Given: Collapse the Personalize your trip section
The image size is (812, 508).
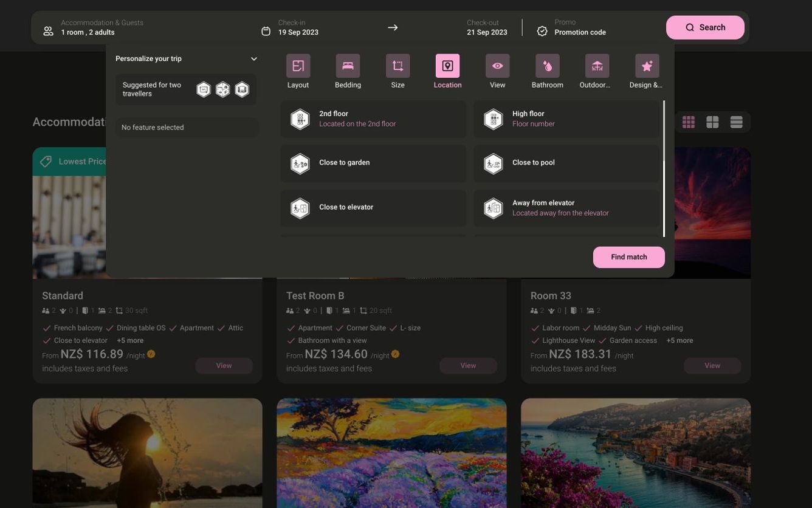Looking at the screenshot, I should 254,59.
